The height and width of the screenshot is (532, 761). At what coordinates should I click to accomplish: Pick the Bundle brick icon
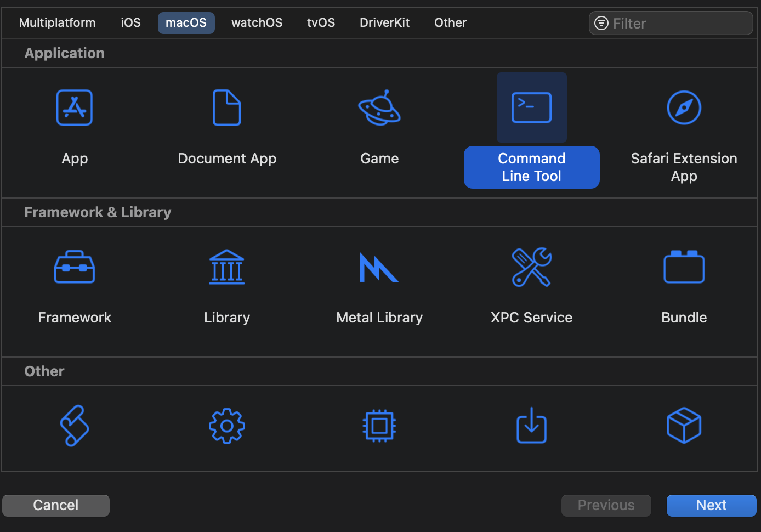tap(684, 267)
